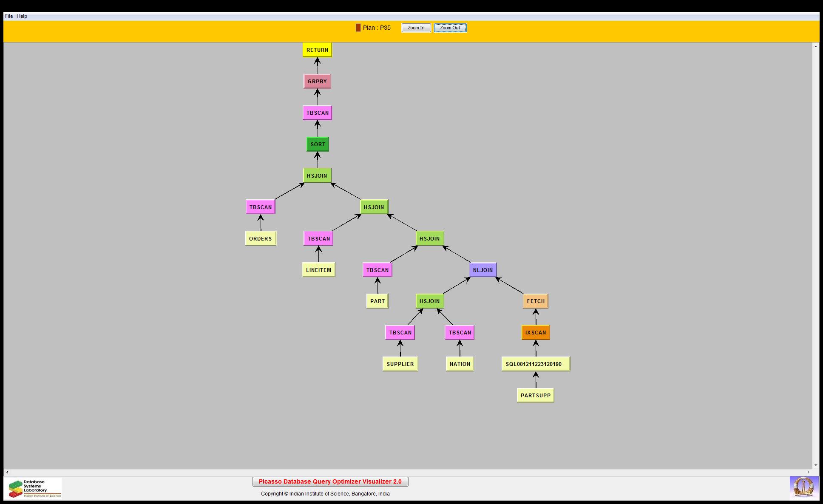
Task: Open the File menu
Action: [9, 16]
